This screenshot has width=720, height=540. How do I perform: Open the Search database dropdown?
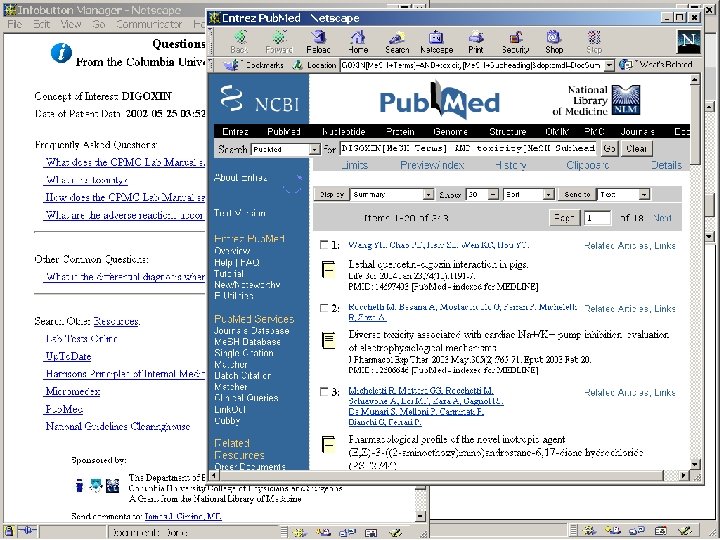[x=285, y=149]
